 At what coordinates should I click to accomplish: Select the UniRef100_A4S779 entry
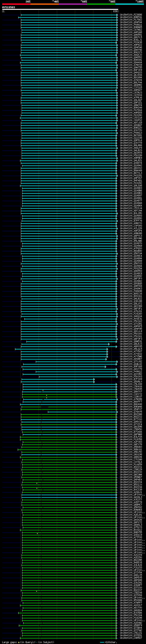click(131, 369)
